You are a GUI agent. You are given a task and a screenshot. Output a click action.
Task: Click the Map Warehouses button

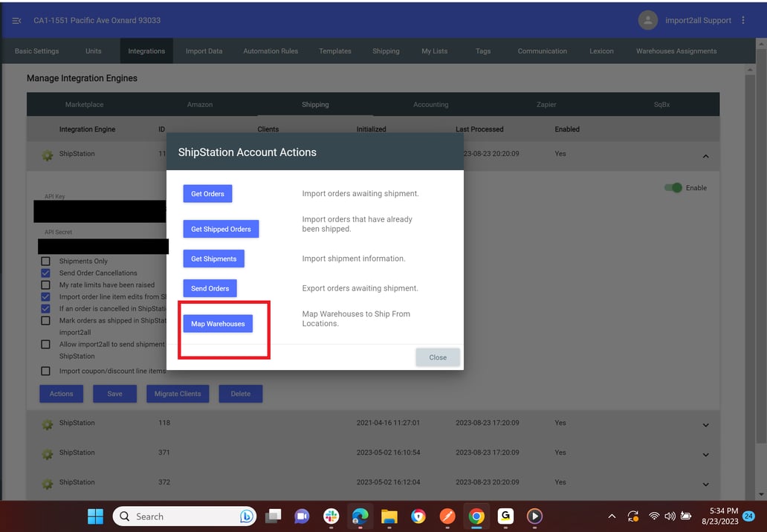(218, 324)
